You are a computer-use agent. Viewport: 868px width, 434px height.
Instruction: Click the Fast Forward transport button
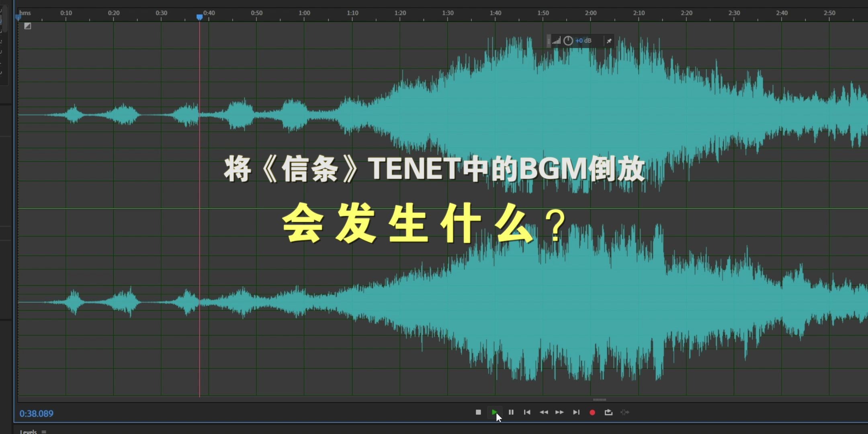pos(559,412)
